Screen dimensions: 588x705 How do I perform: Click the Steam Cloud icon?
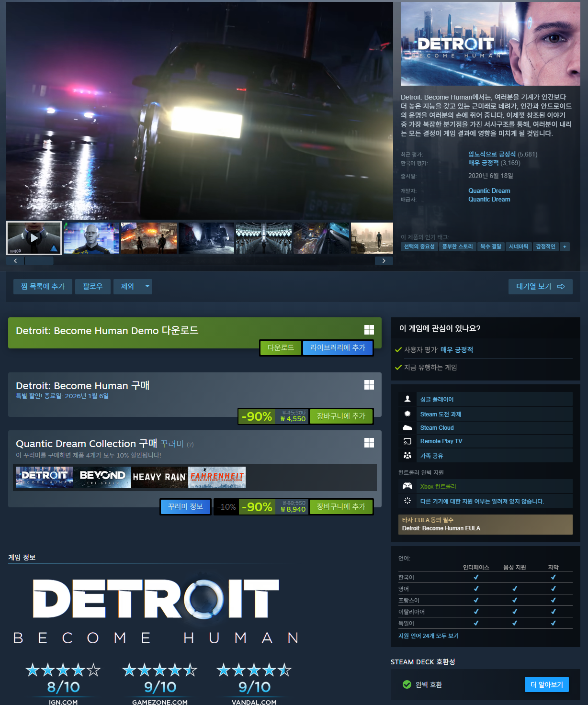click(x=407, y=427)
